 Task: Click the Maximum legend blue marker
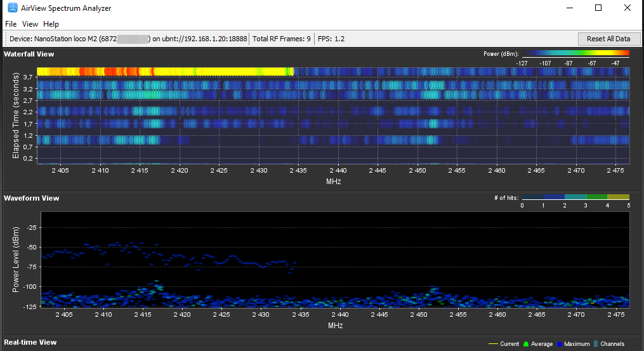coord(559,344)
